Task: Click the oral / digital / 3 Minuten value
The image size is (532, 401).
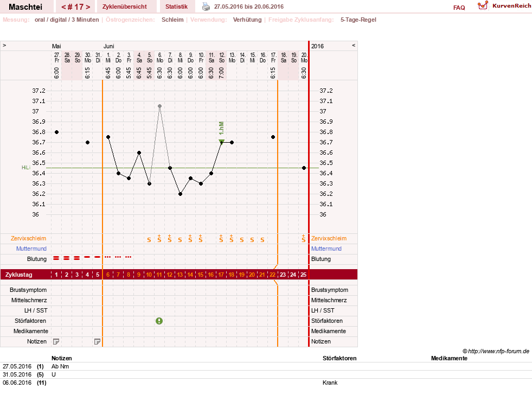Action: (x=67, y=20)
